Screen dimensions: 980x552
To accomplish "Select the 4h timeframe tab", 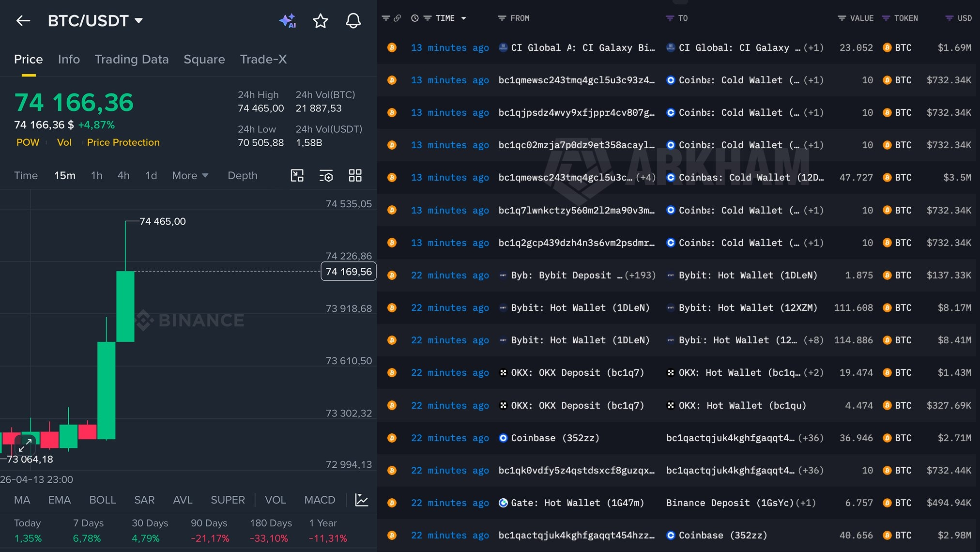I will point(123,176).
